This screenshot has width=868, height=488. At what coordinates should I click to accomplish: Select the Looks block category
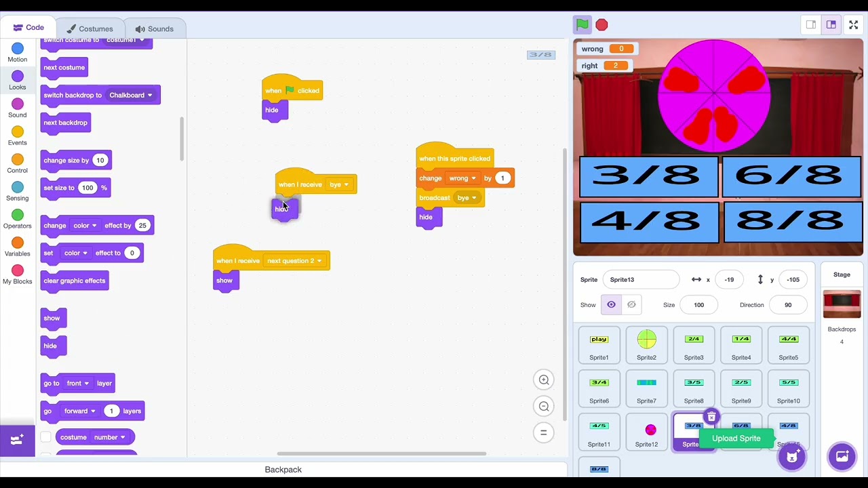click(x=18, y=80)
